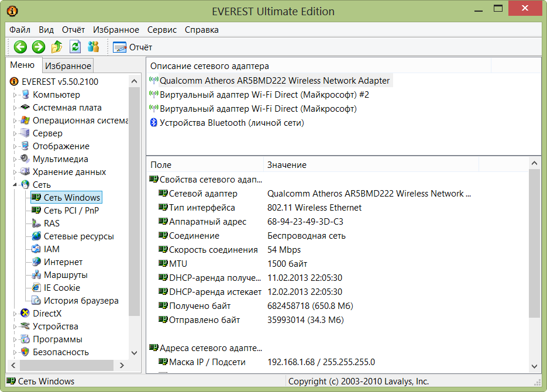Click the Поле column header
The width and height of the screenshot is (547, 392).
(x=205, y=164)
